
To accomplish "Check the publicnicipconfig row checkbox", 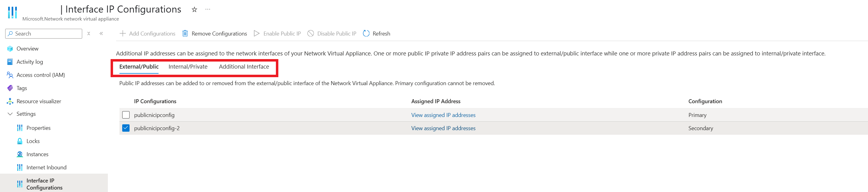I will click(x=126, y=115).
